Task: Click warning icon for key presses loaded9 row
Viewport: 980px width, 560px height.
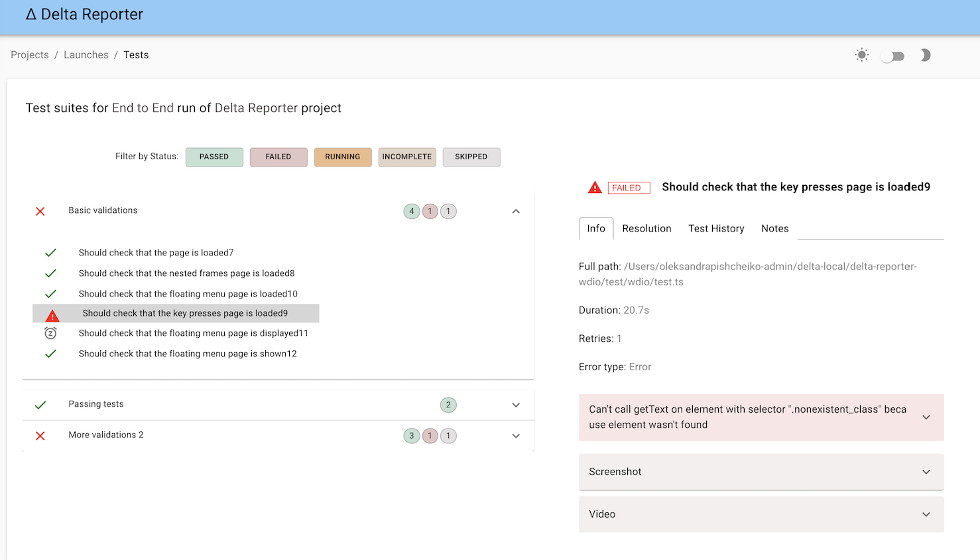Action: [52, 315]
